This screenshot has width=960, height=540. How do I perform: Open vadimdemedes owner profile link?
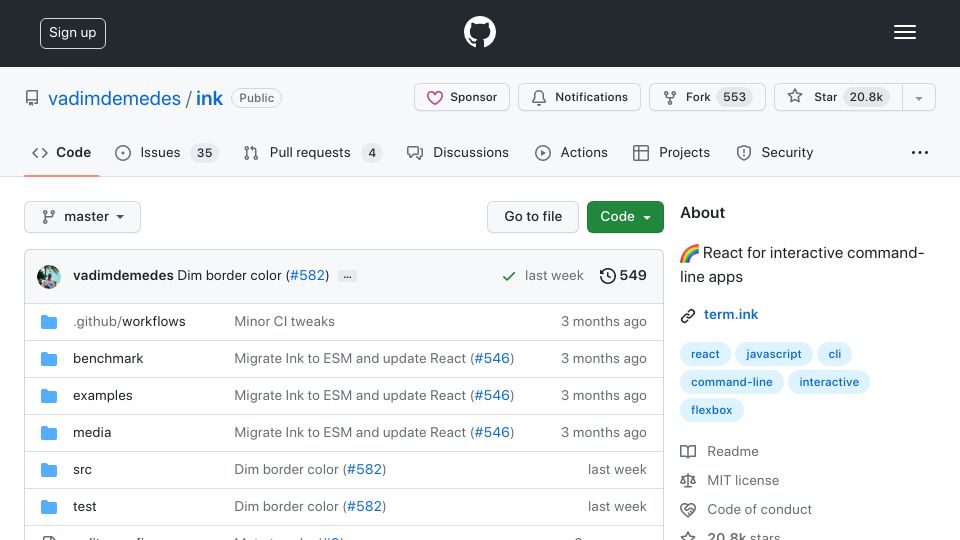[114, 98]
